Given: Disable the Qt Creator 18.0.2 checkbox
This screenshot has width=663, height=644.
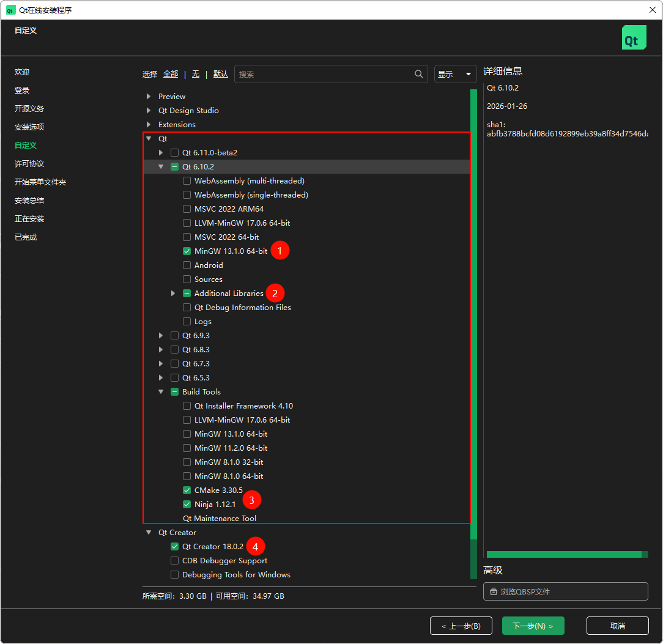Looking at the screenshot, I should pyautogui.click(x=174, y=546).
